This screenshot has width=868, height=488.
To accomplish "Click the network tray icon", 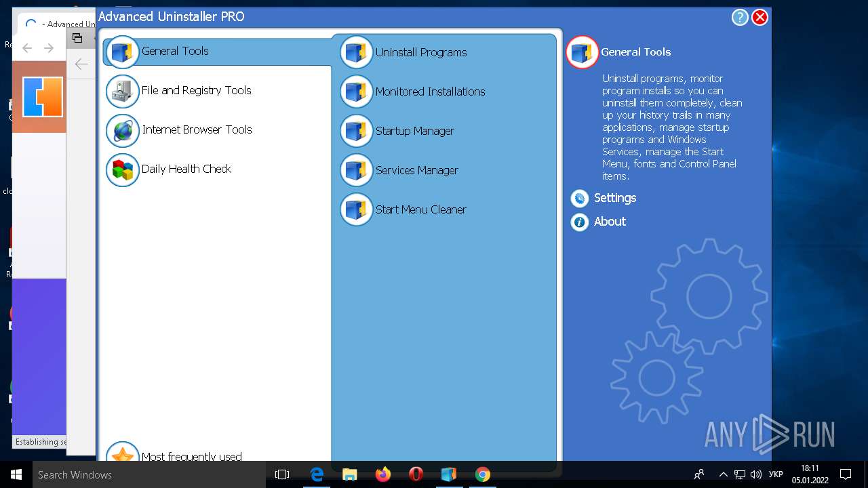I will pos(740,474).
